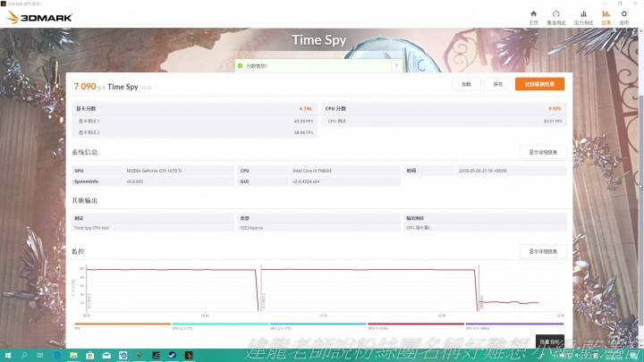
Task: Click NVIDIA GeForce GTX 1070 Ti value
Action: tap(154, 171)
